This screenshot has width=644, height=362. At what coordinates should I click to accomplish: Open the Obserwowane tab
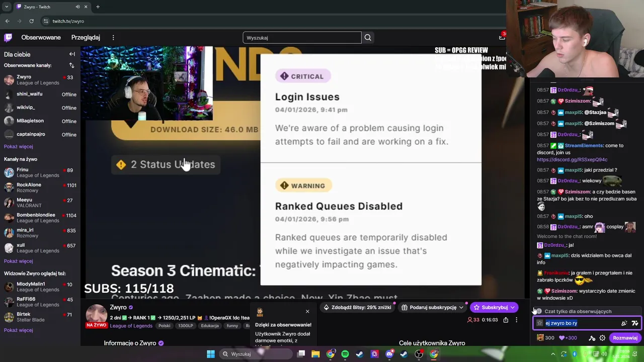click(41, 37)
